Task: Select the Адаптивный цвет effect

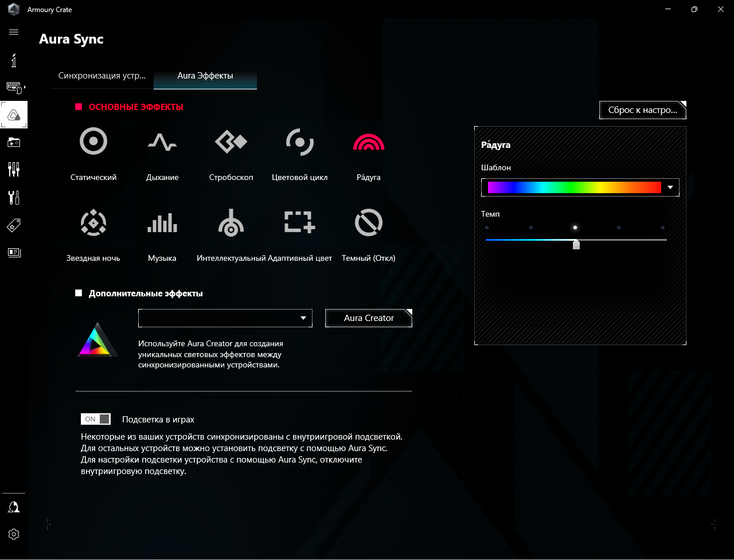Action: [x=300, y=222]
